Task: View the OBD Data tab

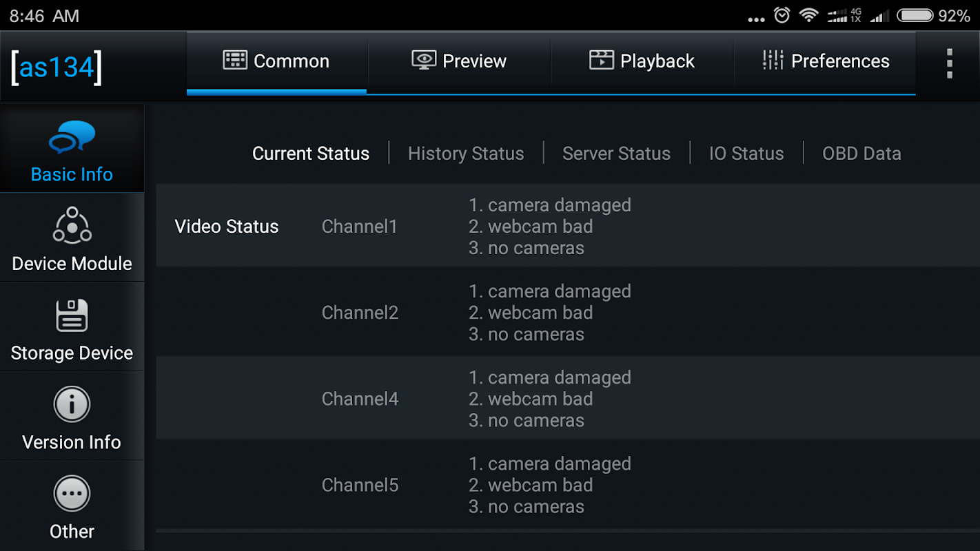Action: point(861,154)
